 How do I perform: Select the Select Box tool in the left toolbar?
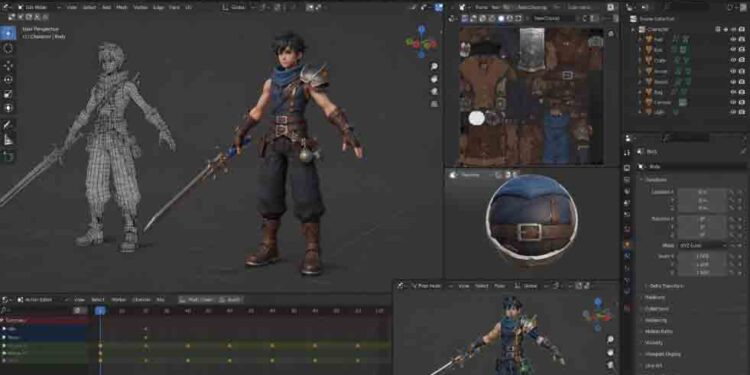point(8,33)
